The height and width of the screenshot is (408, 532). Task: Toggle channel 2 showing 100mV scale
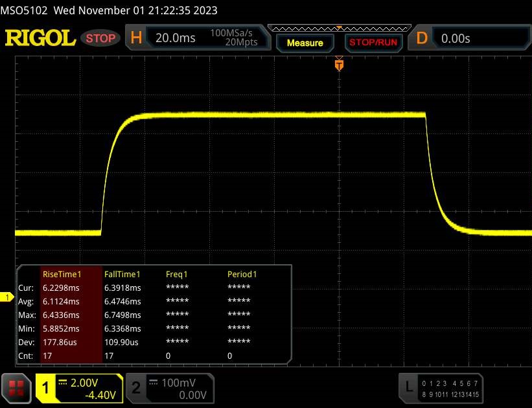168,387
